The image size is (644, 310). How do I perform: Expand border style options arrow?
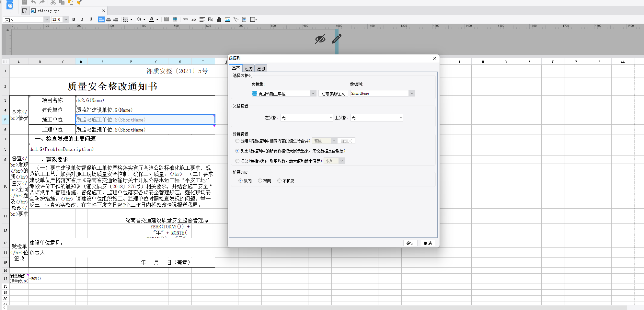[131, 19]
